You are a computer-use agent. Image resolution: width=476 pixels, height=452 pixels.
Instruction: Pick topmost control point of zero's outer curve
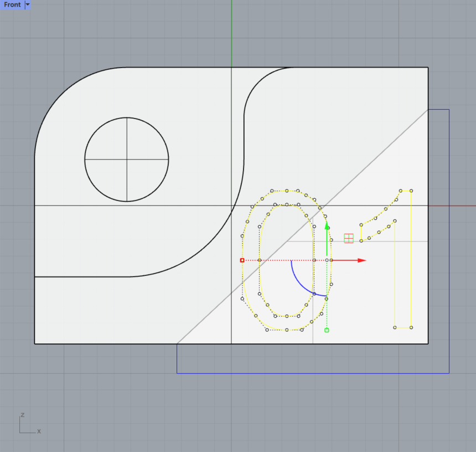click(287, 191)
